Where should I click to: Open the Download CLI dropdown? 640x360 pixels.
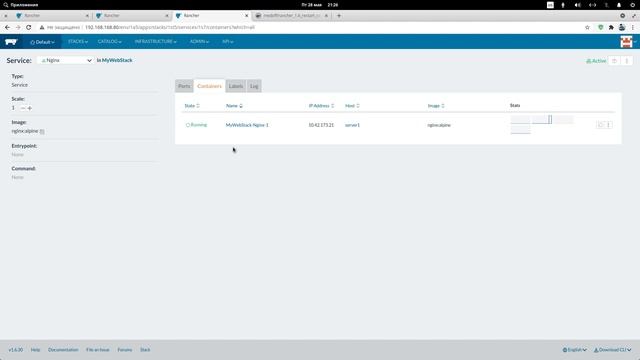click(612, 350)
